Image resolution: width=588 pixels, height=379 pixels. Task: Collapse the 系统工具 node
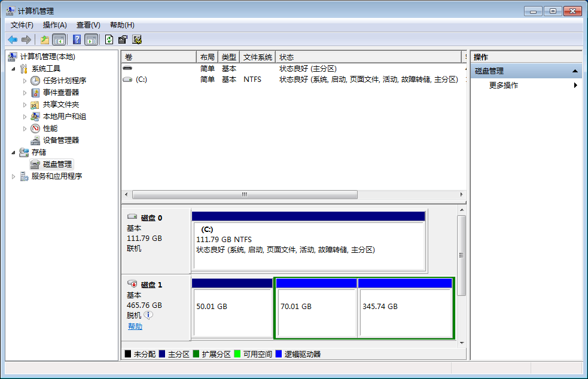13,69
